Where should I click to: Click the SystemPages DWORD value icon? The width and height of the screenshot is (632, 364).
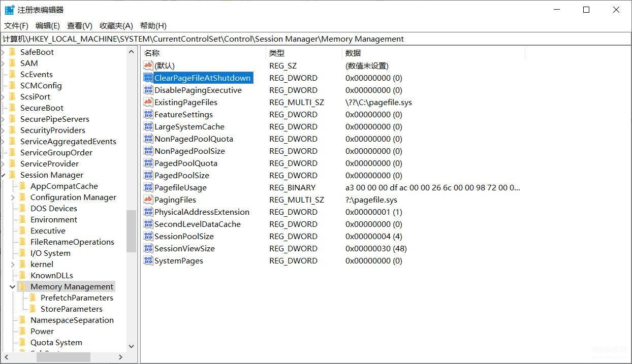click(x=148, y=260)
